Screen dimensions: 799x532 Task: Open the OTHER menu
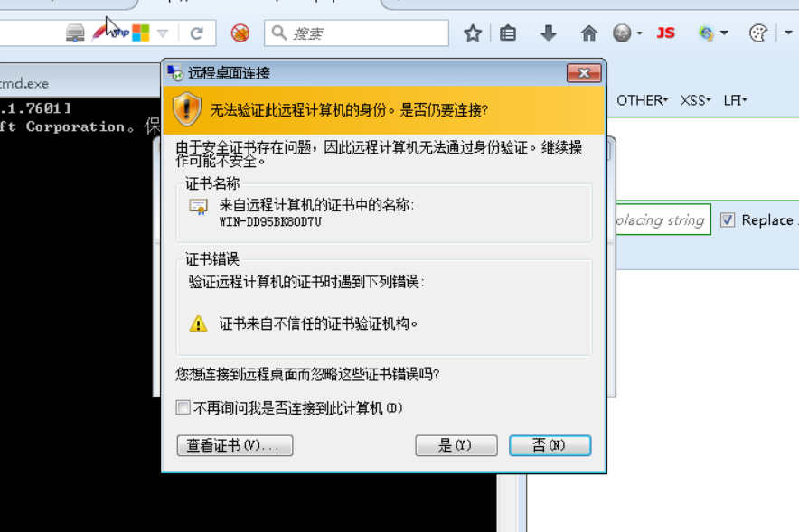pyautogui.click(x=642, y=100)
